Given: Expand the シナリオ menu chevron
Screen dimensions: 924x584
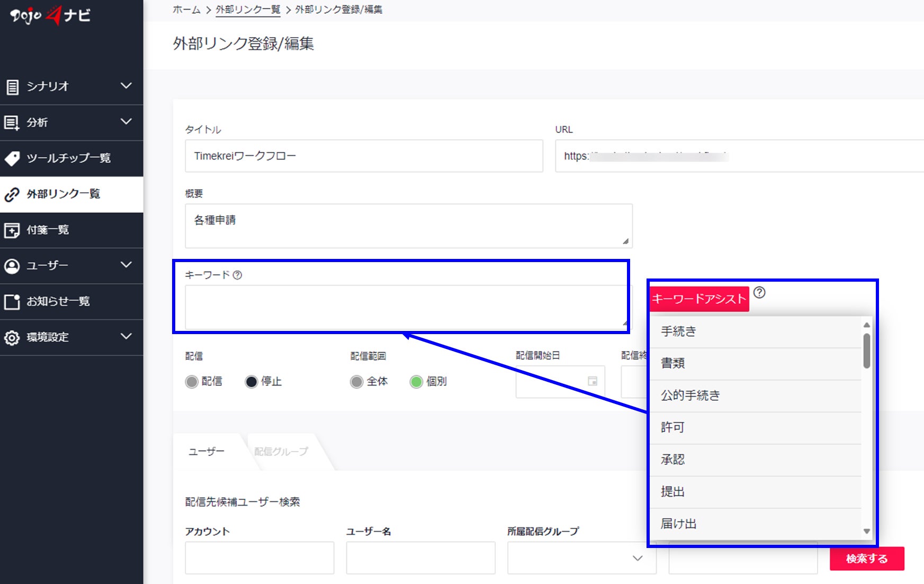Looking at the screenshot, I should 126,86.
